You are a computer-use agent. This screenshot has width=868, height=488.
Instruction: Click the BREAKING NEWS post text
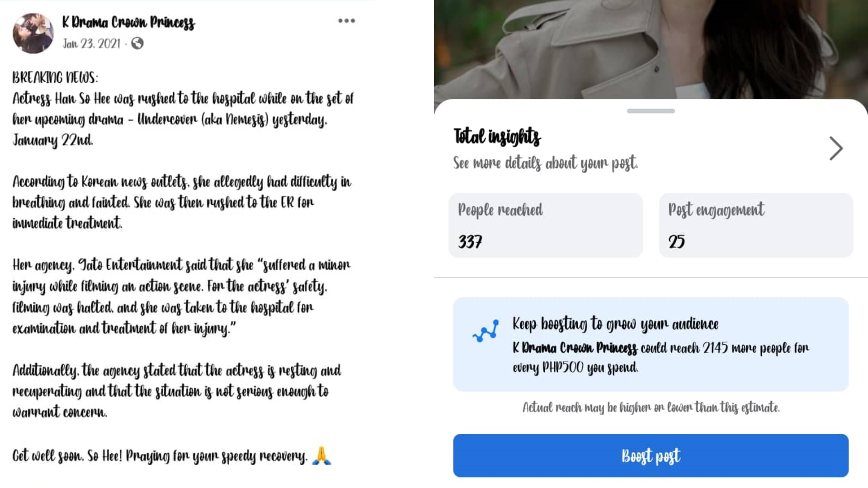[x=55, y=78]
